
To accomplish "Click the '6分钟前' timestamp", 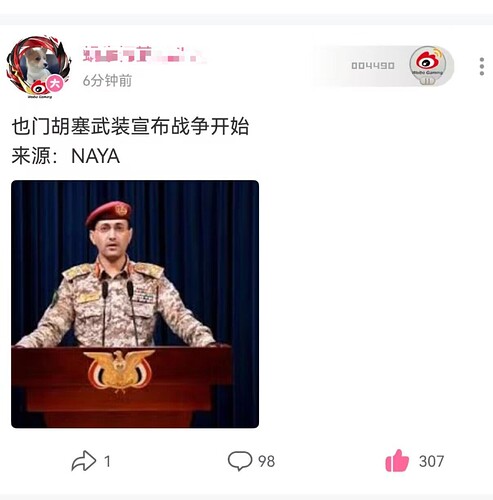I will coord(107,81).
